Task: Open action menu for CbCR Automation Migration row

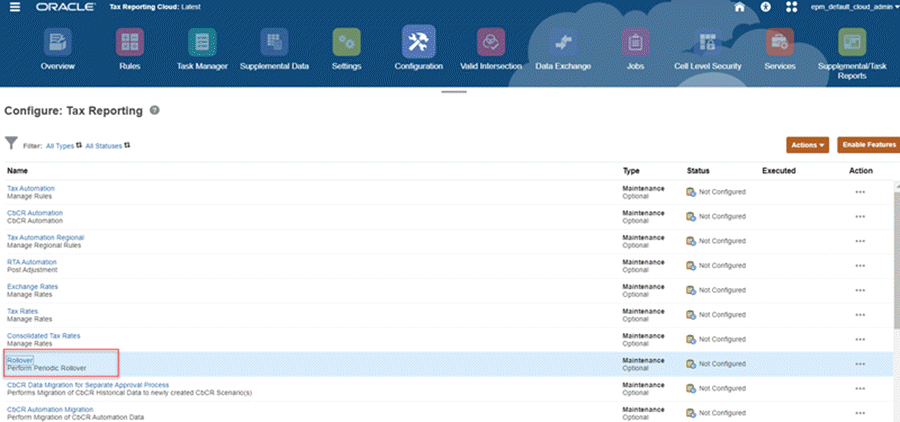Action: pos(860,413)
